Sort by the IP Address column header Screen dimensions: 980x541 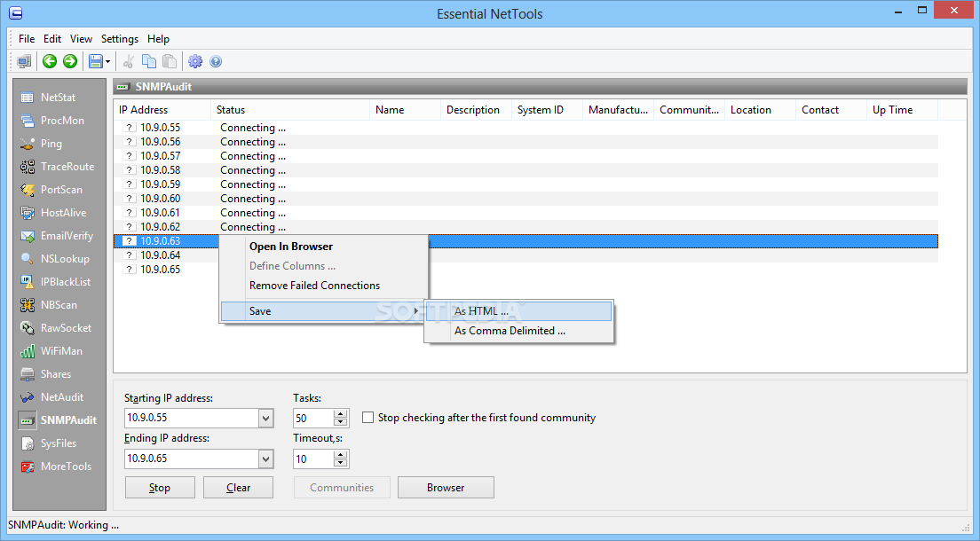point(162,110)
